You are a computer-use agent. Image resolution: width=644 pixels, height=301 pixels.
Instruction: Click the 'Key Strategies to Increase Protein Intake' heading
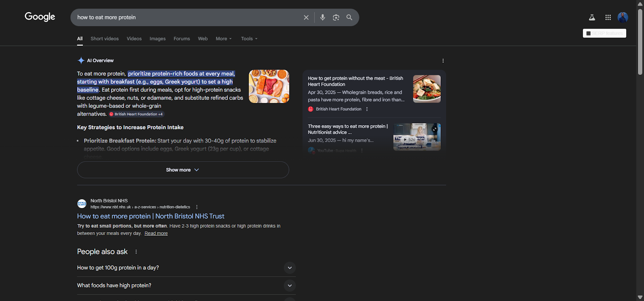pyautogui.click(x=130, y=127)
